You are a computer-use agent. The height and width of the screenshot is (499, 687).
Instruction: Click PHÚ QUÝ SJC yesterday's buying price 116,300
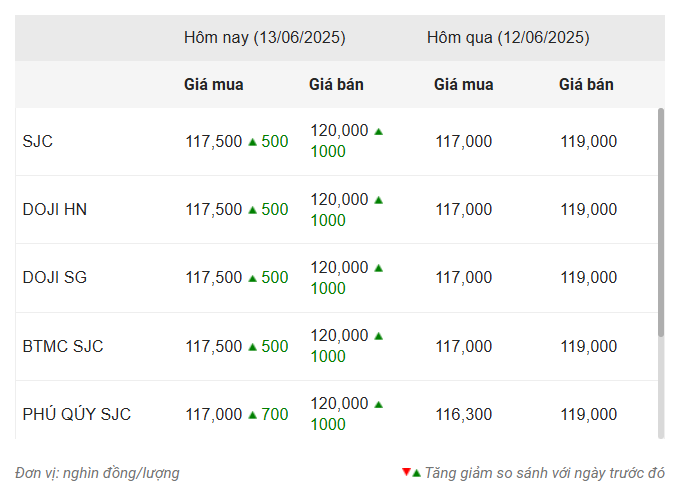[x=464, y=414]
